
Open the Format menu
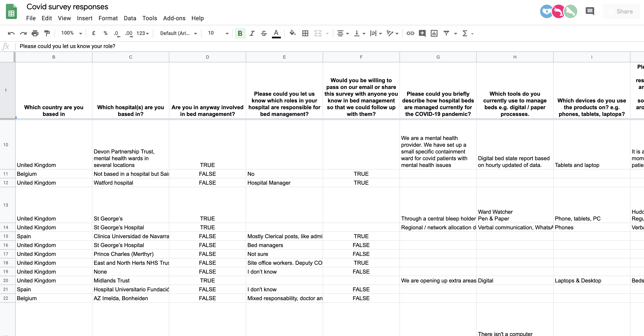click(x=108, y=18)
